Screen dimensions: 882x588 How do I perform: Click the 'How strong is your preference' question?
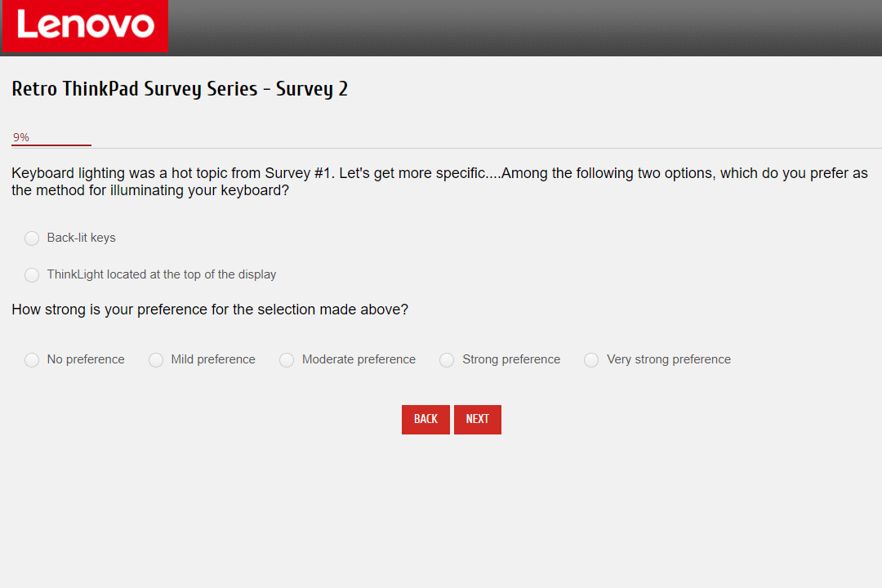pyautogui.click(x=210, y=310)
